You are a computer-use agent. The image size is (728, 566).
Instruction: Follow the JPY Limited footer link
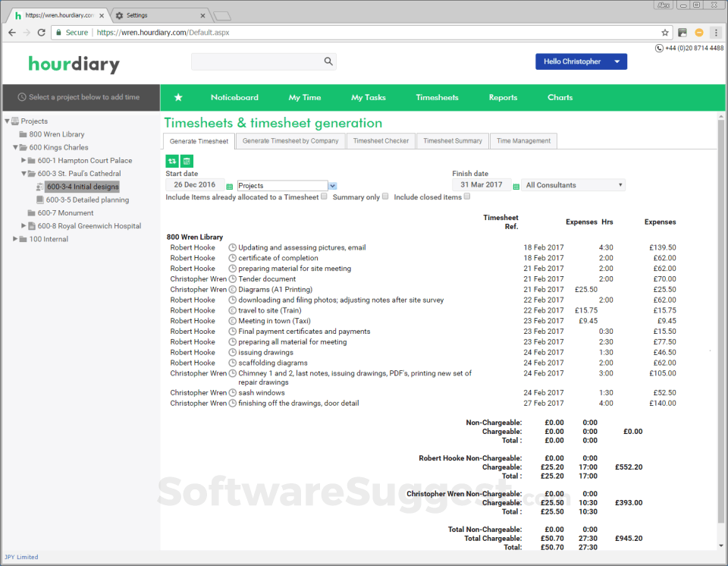[x=21, y=557]
